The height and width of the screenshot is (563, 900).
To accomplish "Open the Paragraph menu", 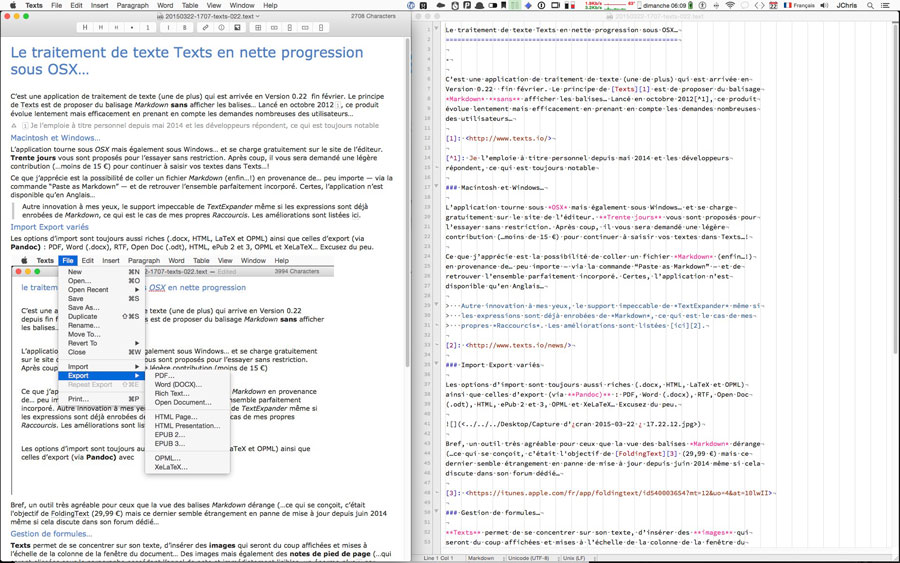I will (x=133, y=5).
